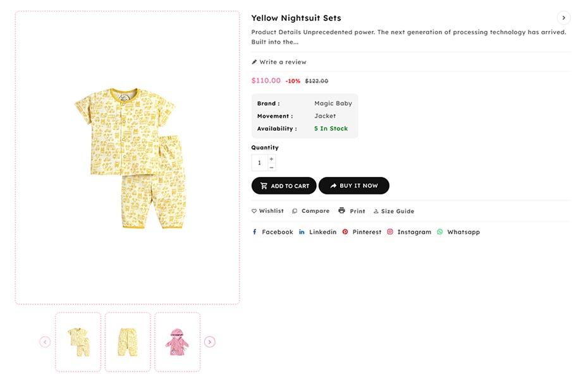Open the Size Guide icon
The height and width of the screenshot is (379, 588).
[376, 211]
